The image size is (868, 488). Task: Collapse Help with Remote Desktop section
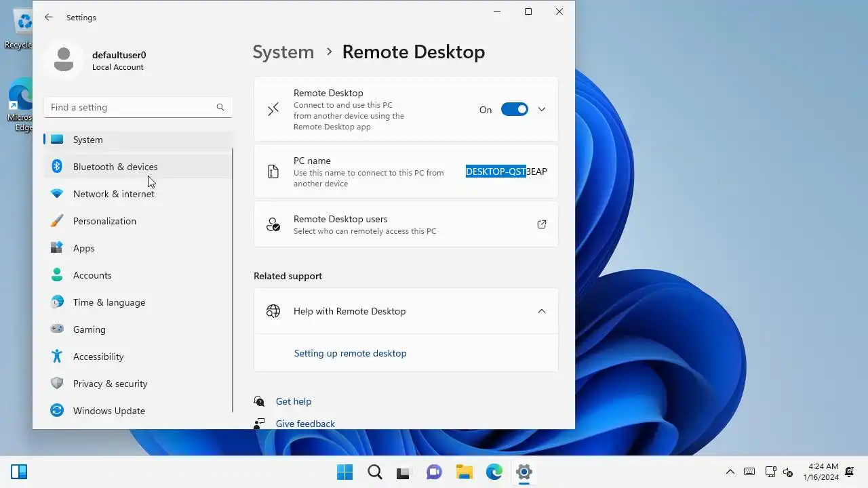pyautogui.click(x=542, y=311)
